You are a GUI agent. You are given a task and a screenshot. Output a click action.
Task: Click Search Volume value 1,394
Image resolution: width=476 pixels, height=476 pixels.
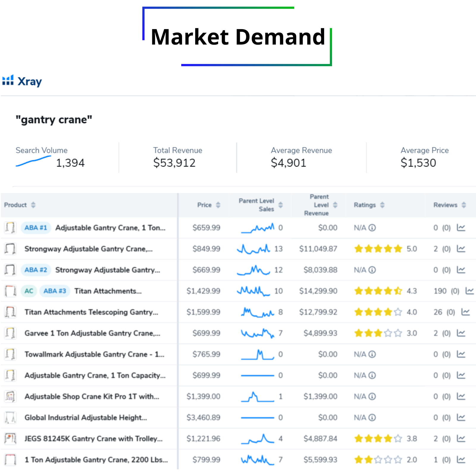(x=71, y=163)
